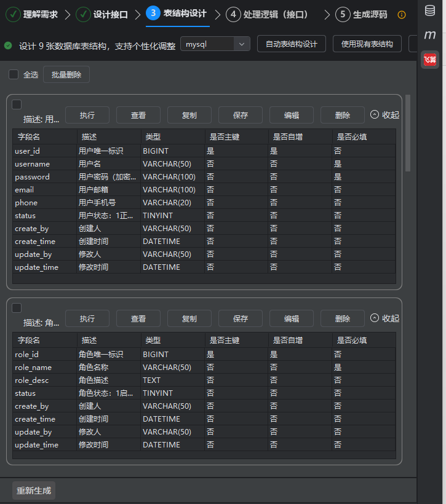Click 批量删除 button
Viewport: 446px width, 504px height.
[66, 74]
